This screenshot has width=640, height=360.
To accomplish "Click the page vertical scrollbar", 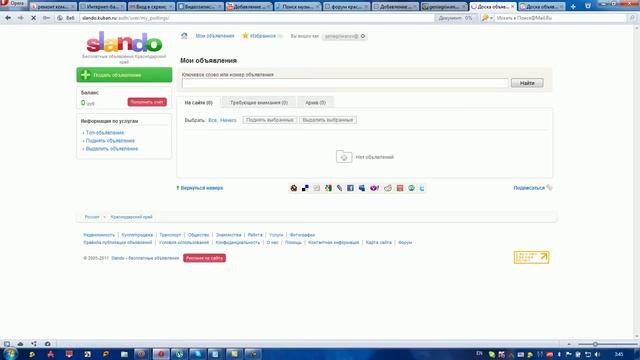I will 637,182.
